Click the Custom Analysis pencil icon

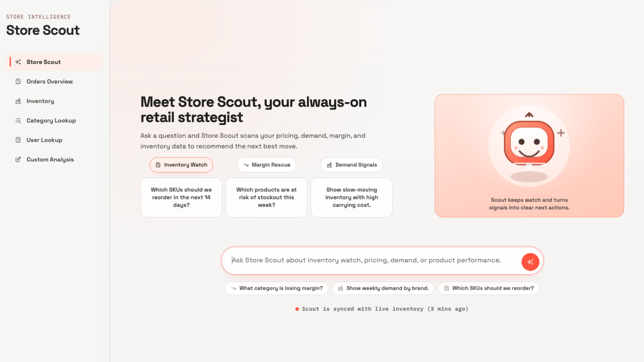click(x=18, y=159)
